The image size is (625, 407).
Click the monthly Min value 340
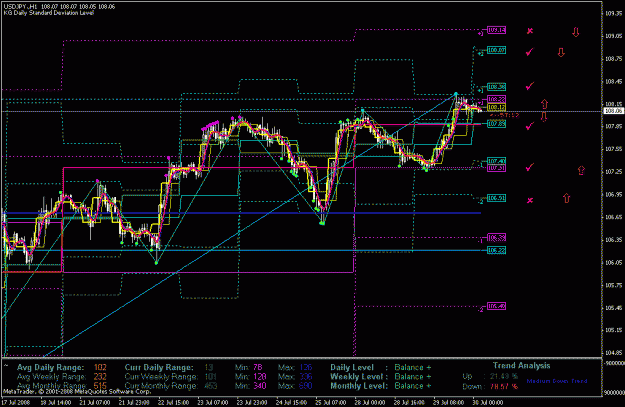pos(259,386)
